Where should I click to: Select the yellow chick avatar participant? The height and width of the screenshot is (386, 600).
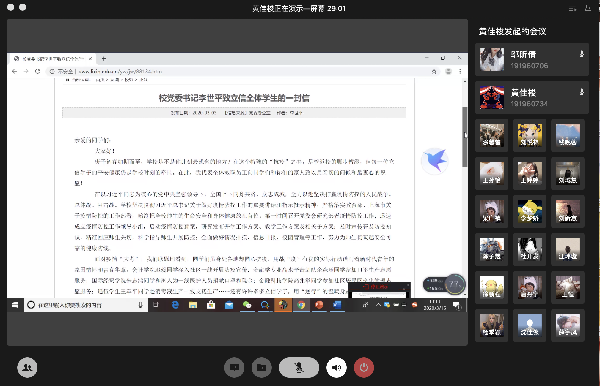click(x=492, y=287)
